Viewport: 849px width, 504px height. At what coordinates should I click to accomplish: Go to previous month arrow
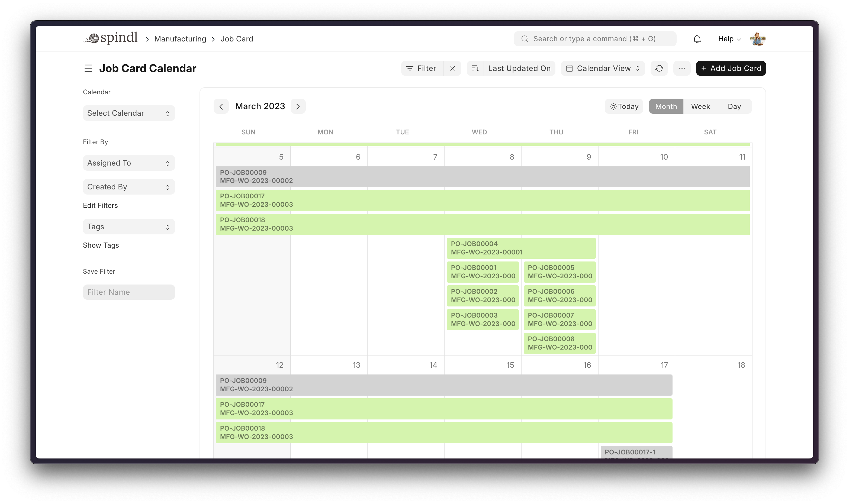pos(221,107)
